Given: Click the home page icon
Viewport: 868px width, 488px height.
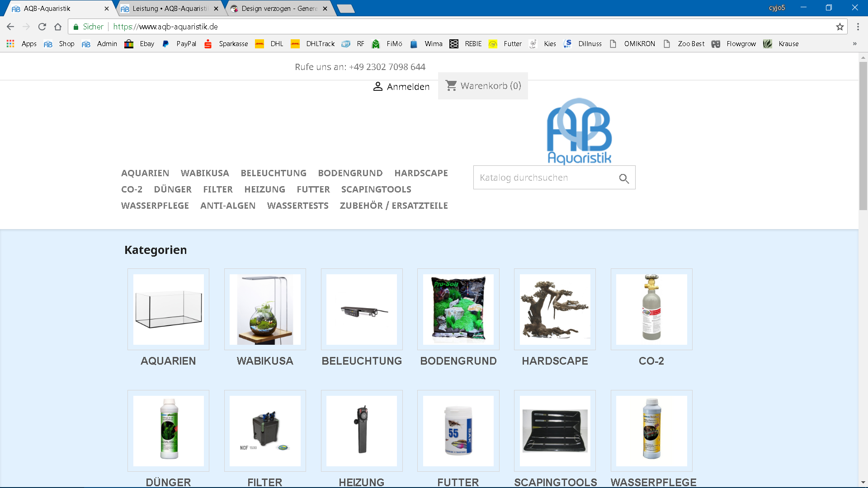Looking at the screenshot, I should pos(58,27).
